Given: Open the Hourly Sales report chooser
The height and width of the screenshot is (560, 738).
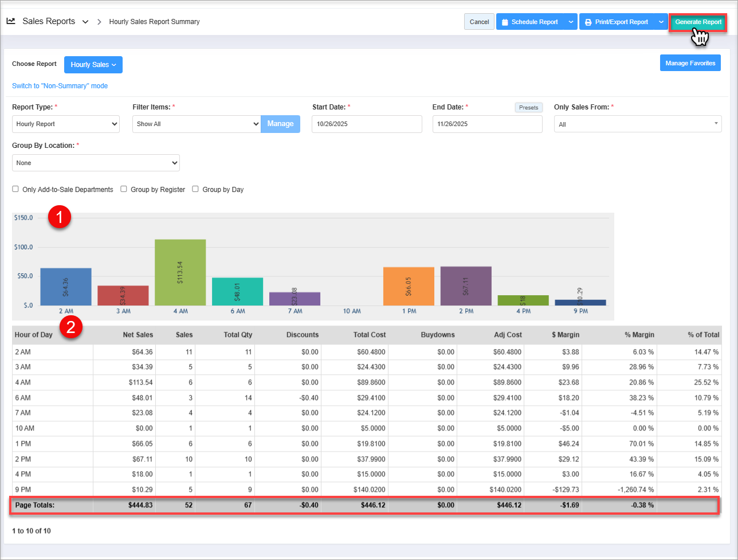Looking at the screenshot, I should point(93,65).
